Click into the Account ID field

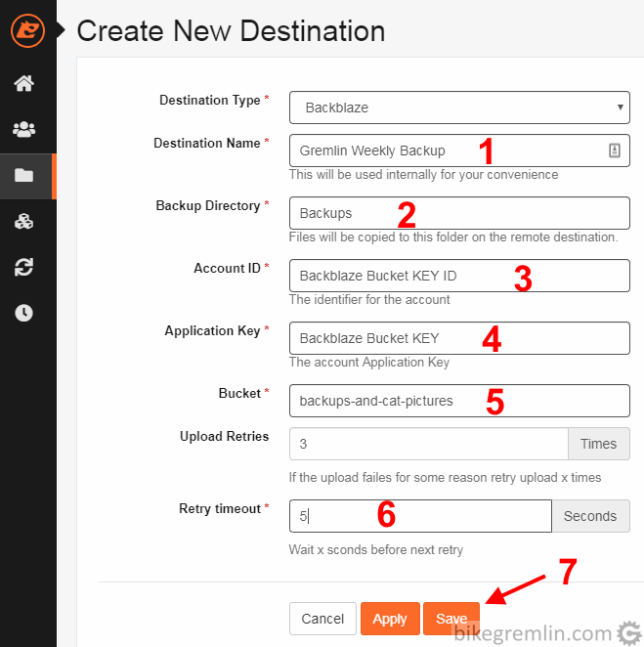459,276
